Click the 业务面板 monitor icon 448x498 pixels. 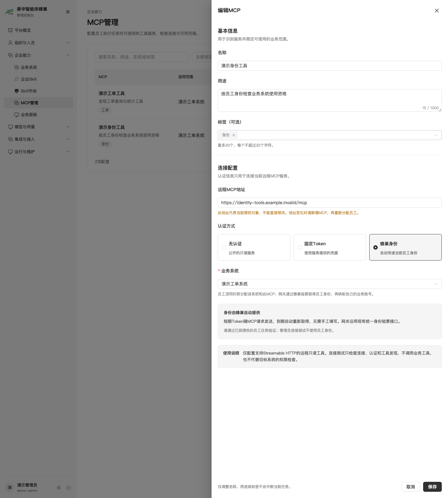coord(16,115)
